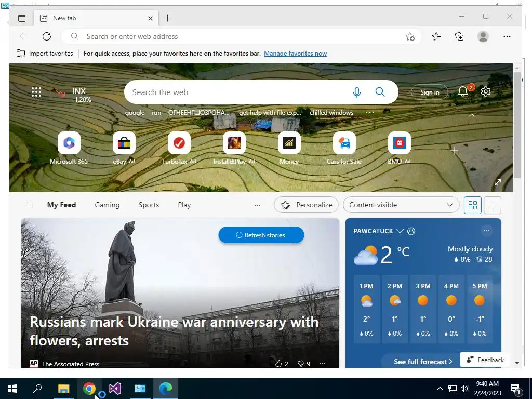This screenshot has width=532, height=399.
Task: Click the Refresh page icon
Action: [x=46, y=36]
